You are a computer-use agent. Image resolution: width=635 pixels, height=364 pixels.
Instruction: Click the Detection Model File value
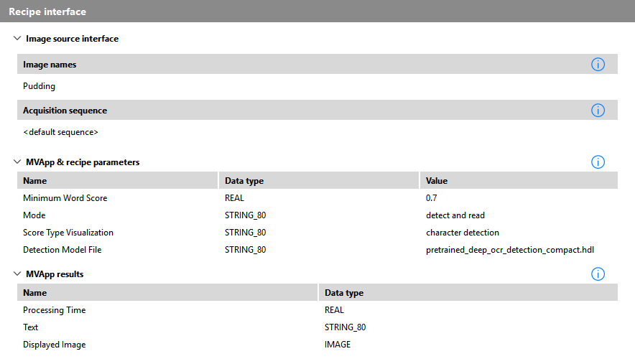click(x=509, y=250)
